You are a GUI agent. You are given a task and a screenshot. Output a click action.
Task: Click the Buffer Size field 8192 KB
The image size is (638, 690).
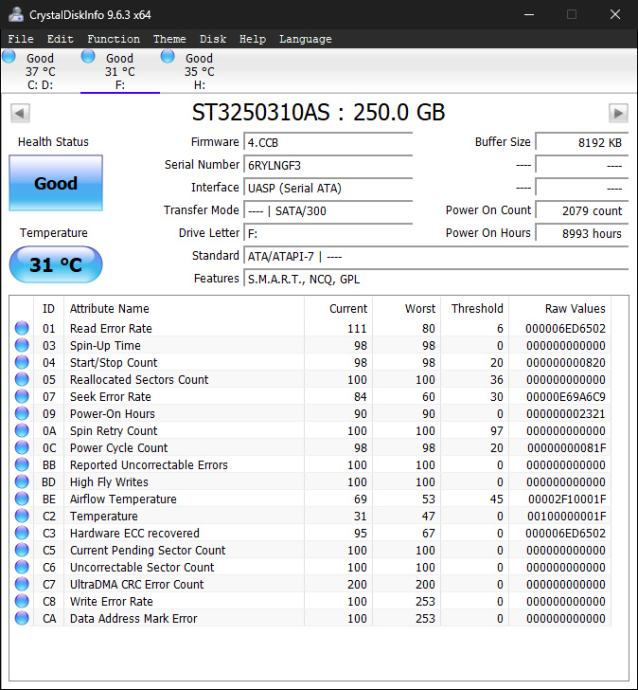pos(582,143)
